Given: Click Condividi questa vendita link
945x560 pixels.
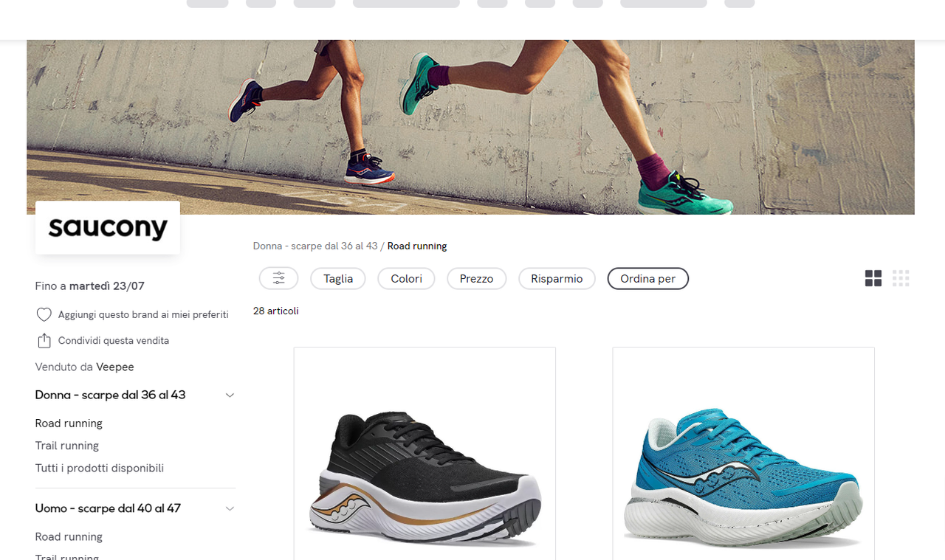Looking at the screenshot, I should pos(114,341).
